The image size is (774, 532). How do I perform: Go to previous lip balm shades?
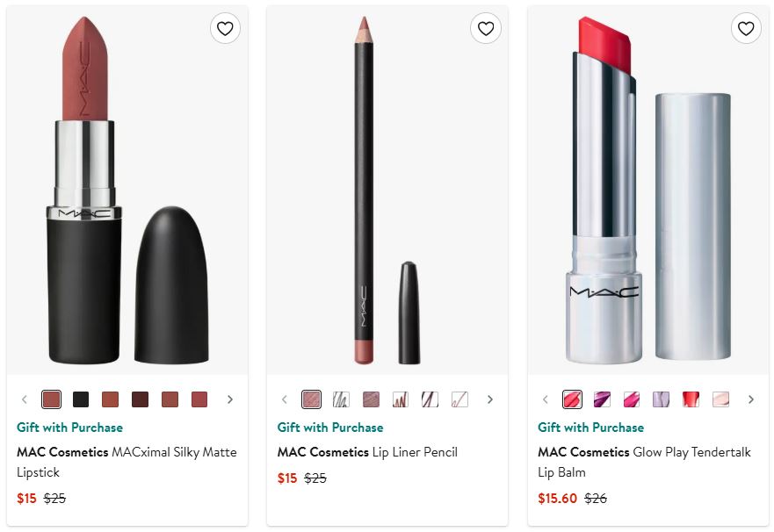[x=545, y=399]
